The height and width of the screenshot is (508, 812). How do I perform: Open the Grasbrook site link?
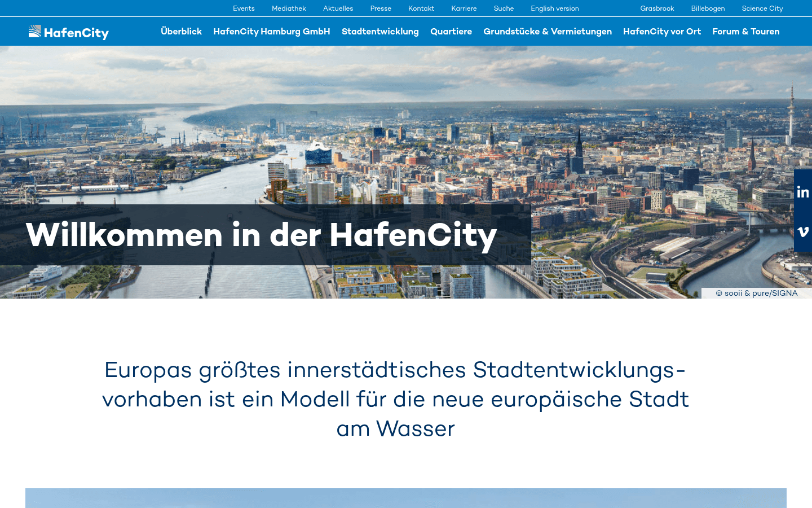(657, 8)
